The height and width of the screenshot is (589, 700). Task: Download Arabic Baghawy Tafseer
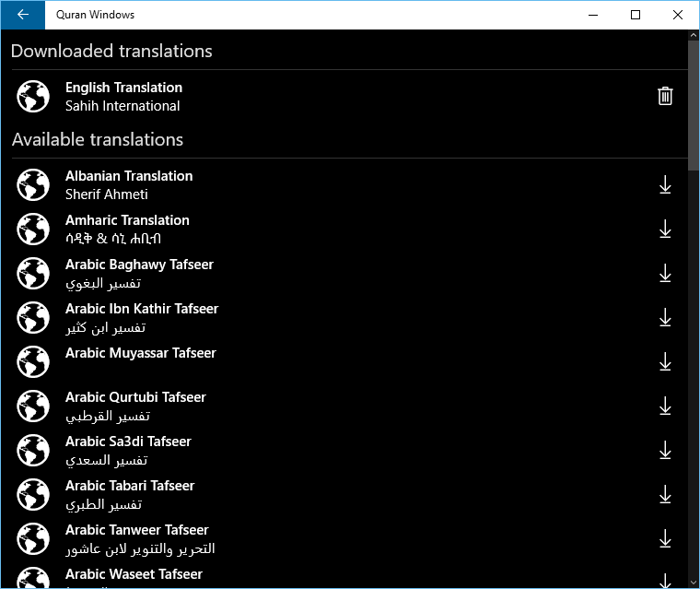click(665, 274)
